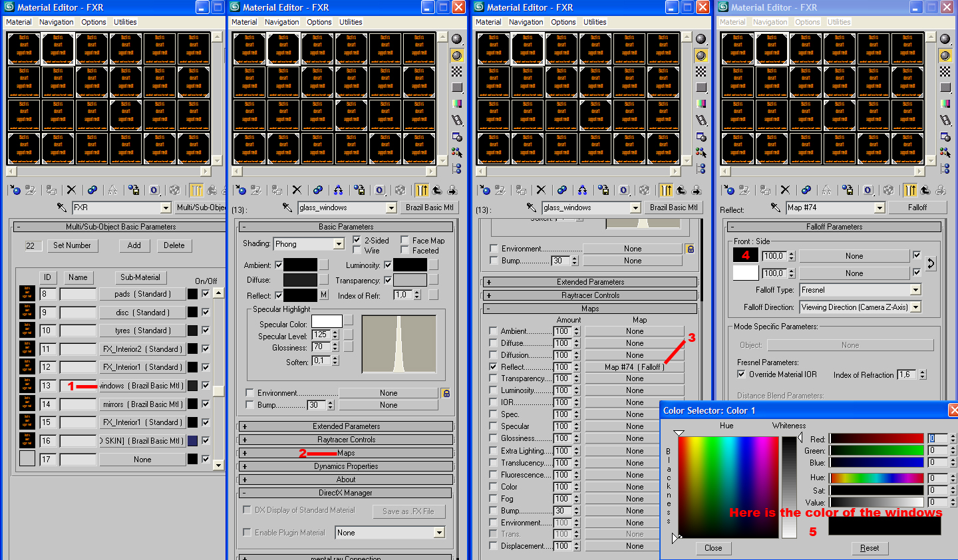This screenshot has width=958, height=560.
Task: Expand the Dynamics Properties rollout
Action: click(x=345, y=466)
